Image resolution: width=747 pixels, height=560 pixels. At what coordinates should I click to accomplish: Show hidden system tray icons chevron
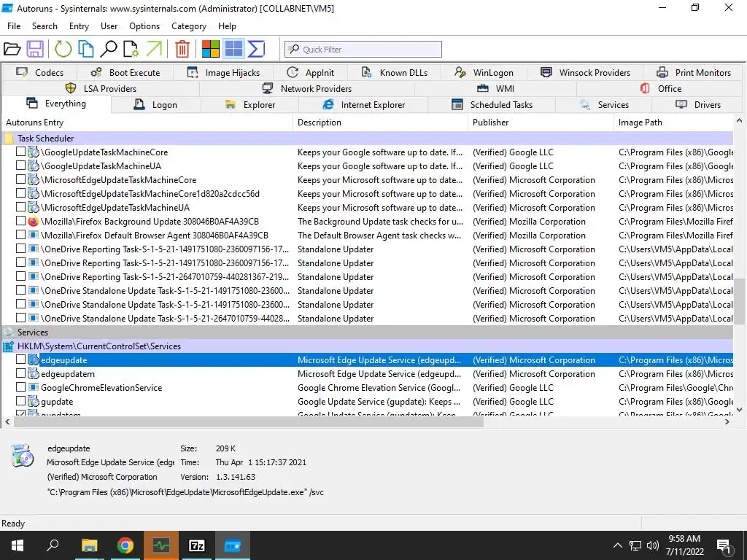(617, 545)
